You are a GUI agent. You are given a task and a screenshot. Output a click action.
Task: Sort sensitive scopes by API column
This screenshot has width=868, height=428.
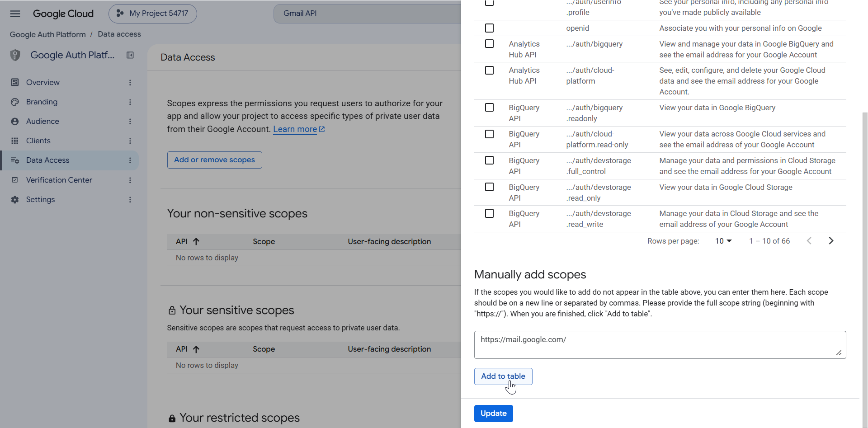[188, 349]
